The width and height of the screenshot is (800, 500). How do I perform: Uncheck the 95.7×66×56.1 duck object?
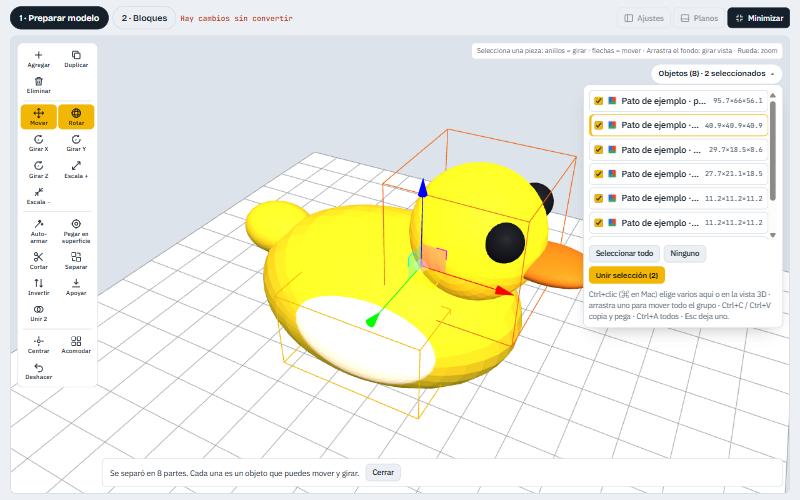pyautogui.click(x=598, y=101)
